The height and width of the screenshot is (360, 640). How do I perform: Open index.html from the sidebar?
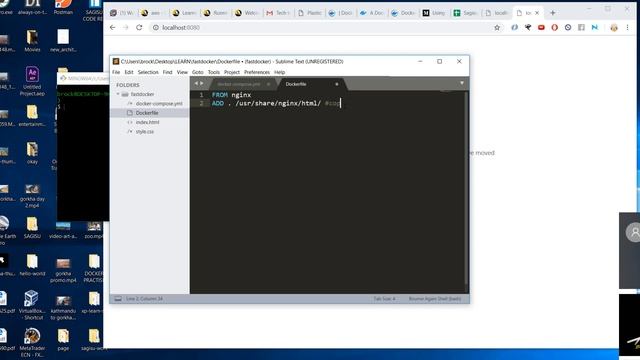point(147,122)
